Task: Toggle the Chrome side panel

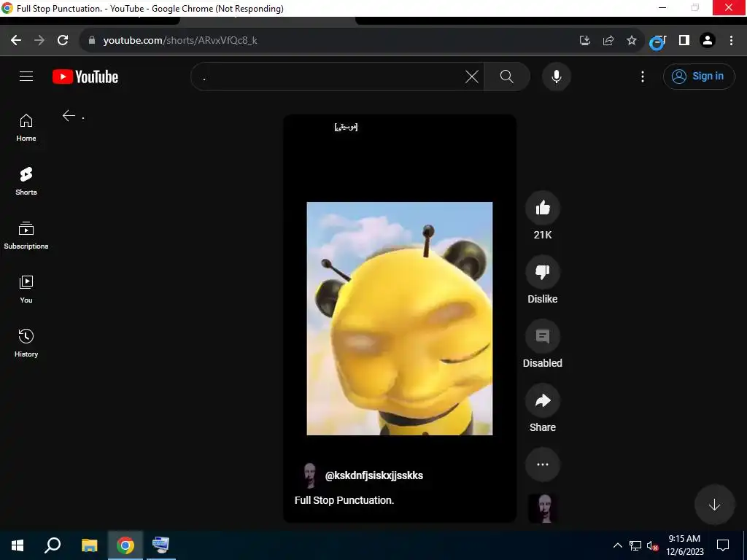Action: 684,41
